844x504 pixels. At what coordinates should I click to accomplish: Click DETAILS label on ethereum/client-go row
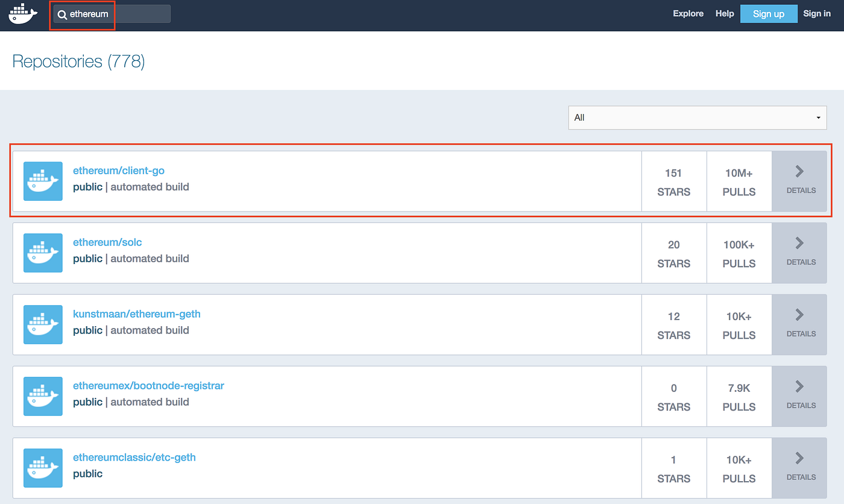click(801, 191)
